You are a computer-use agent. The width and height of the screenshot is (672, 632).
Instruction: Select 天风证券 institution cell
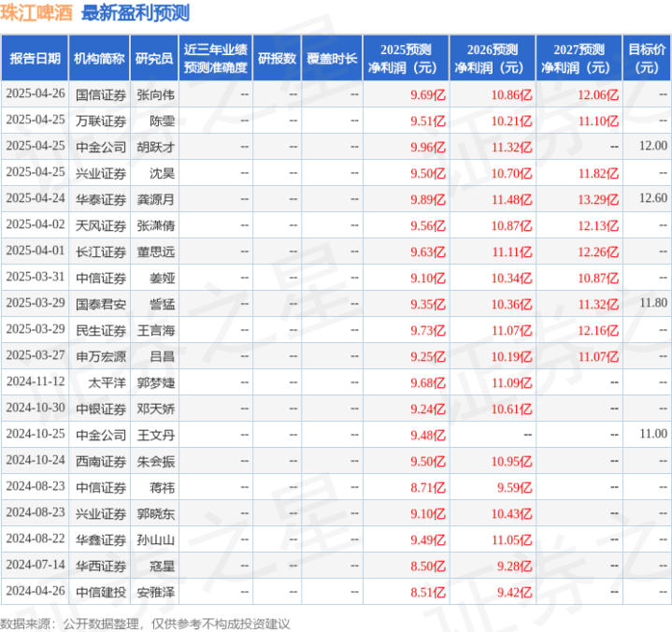point(101,226)
